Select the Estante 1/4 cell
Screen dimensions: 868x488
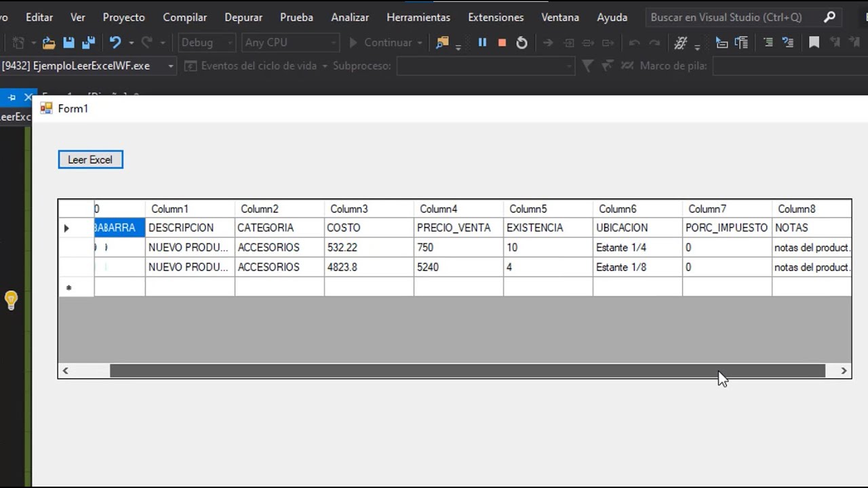coord(637,247)
